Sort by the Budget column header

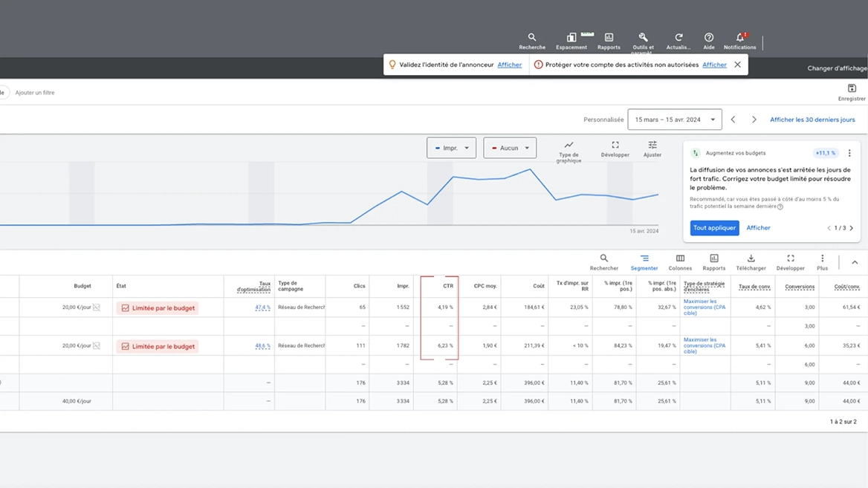82,286
